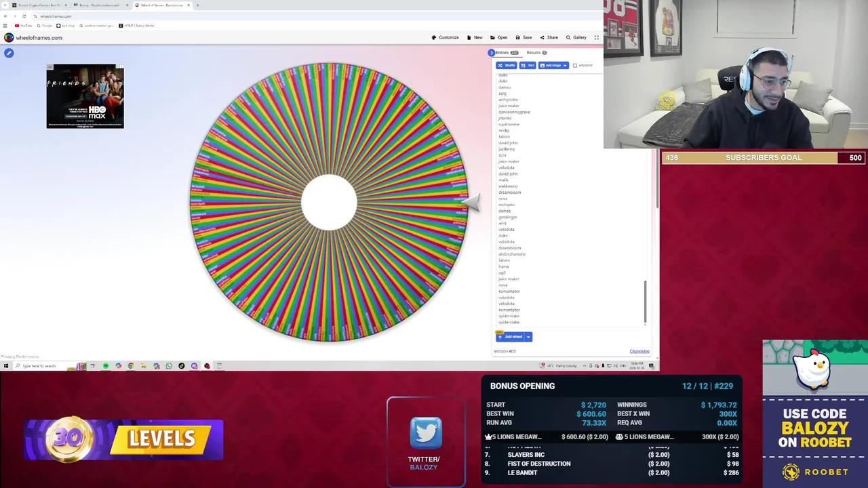Click the 'archyccino' entry
868x488 pixels.
(509, 100)
